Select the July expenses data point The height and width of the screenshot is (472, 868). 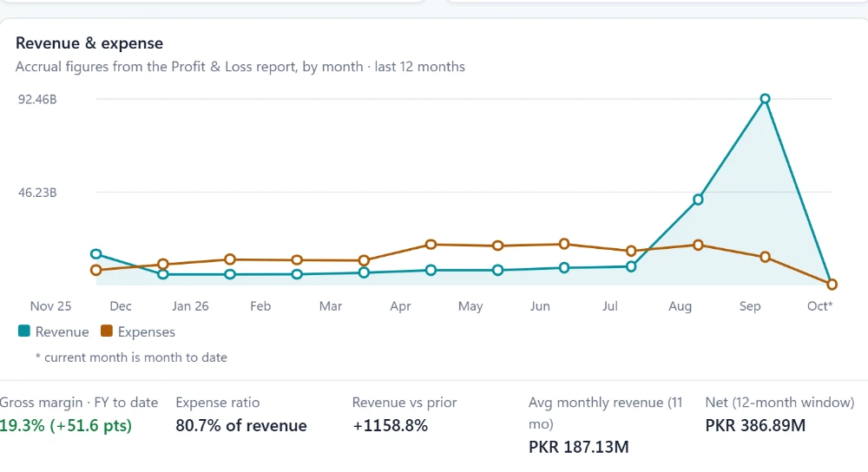click(631, 252)
